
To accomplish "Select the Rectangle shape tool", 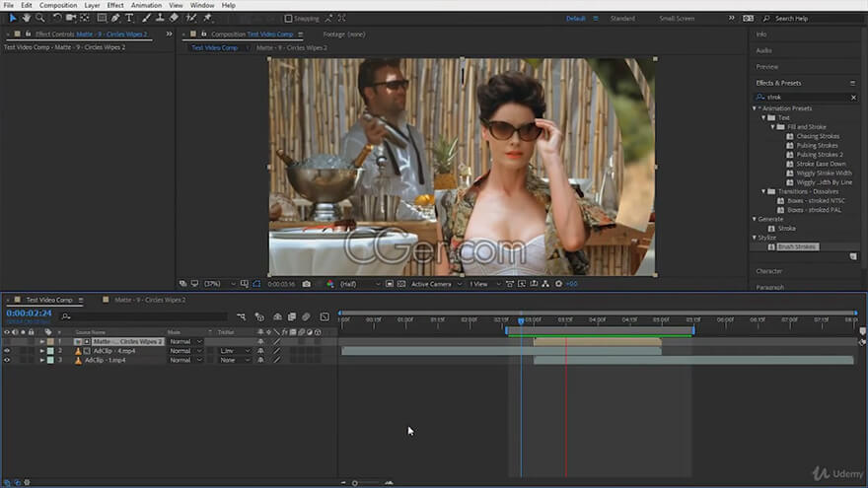I will [x=102, y=19].
